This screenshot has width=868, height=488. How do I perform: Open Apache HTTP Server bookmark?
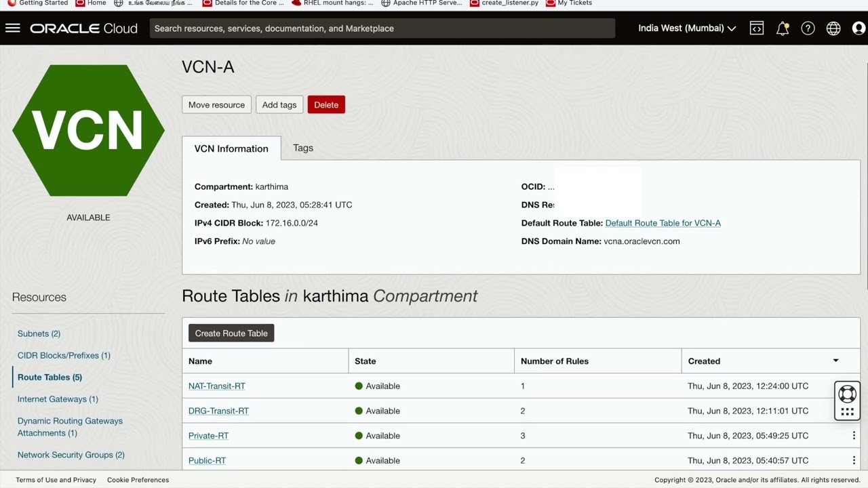pyautogui.click(x=422, y=3)
